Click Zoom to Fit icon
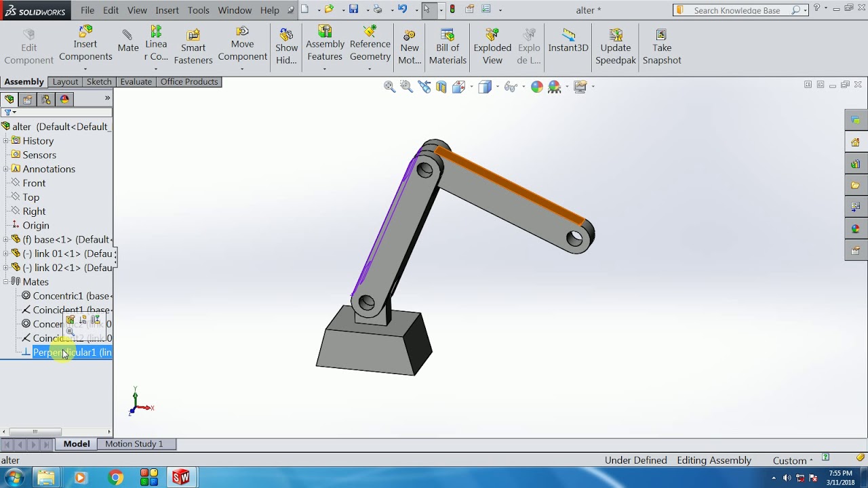868x488 pixels. pos(389,86)
